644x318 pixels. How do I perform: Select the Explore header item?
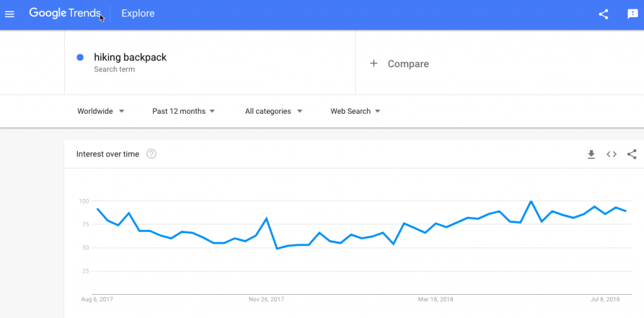(138, 14)
